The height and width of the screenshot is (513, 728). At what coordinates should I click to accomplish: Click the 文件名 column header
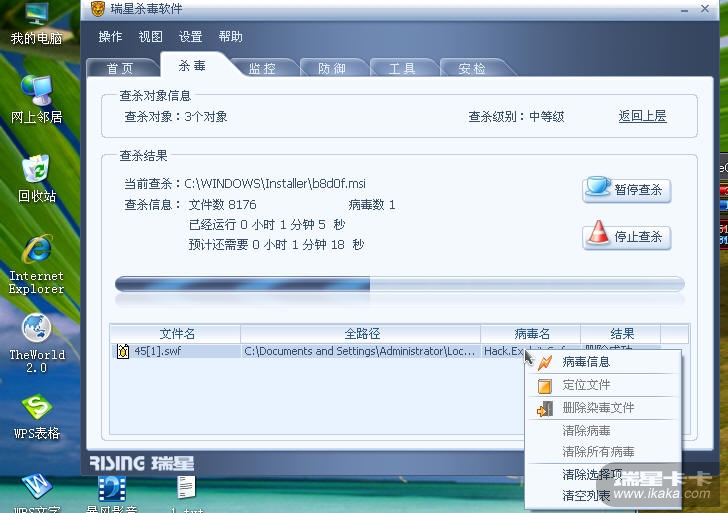pos(176,334)
